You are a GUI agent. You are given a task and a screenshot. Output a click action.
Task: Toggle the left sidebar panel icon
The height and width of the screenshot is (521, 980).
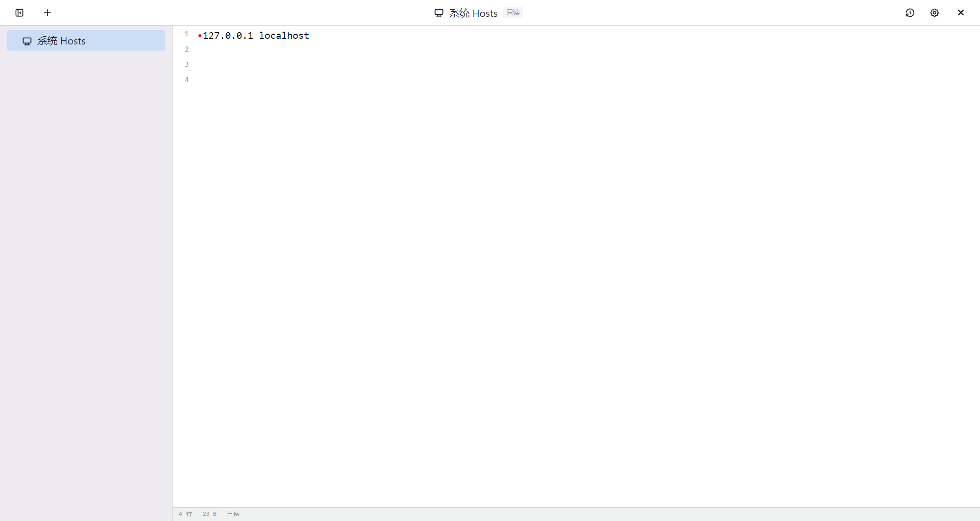(19, 13)
